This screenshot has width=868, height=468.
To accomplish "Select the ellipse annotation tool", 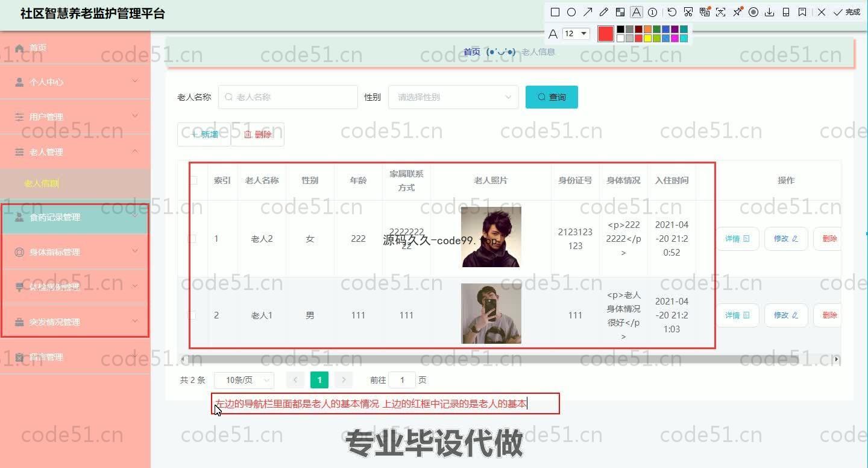I will [x=571, y=12].
